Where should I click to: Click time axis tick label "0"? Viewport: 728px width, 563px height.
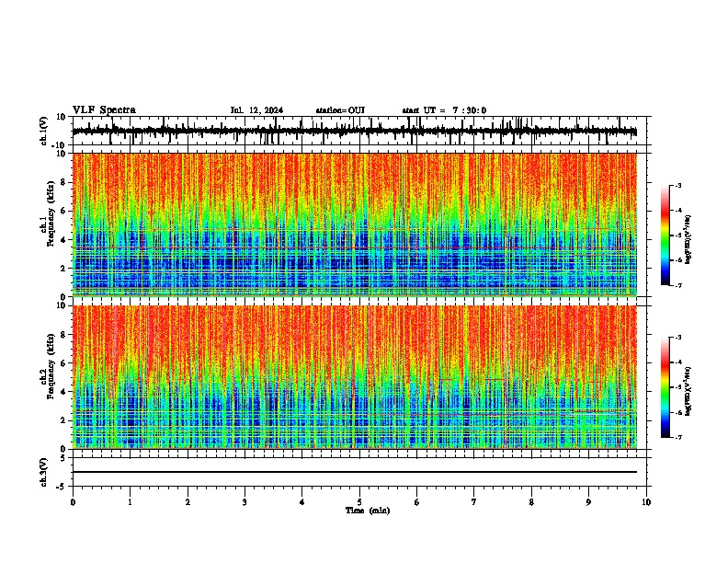pyautogui.click(x=73, y=502)
